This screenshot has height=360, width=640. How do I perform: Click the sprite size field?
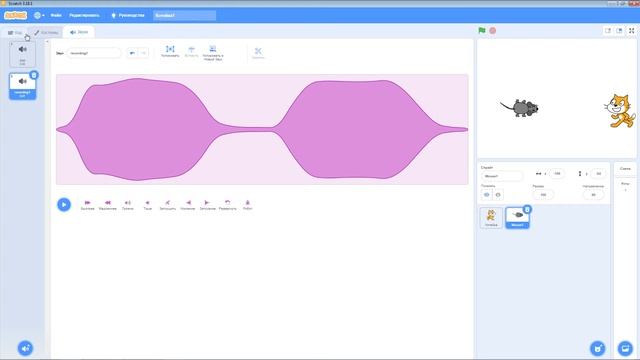point(543,195)
